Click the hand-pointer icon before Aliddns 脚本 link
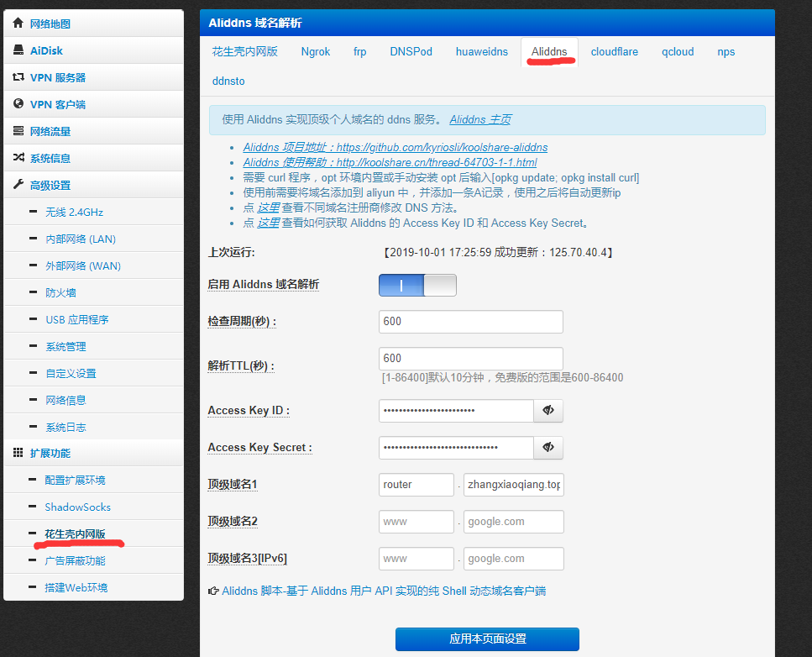Viewport: 812px width, 657px height. pos(213,591)
